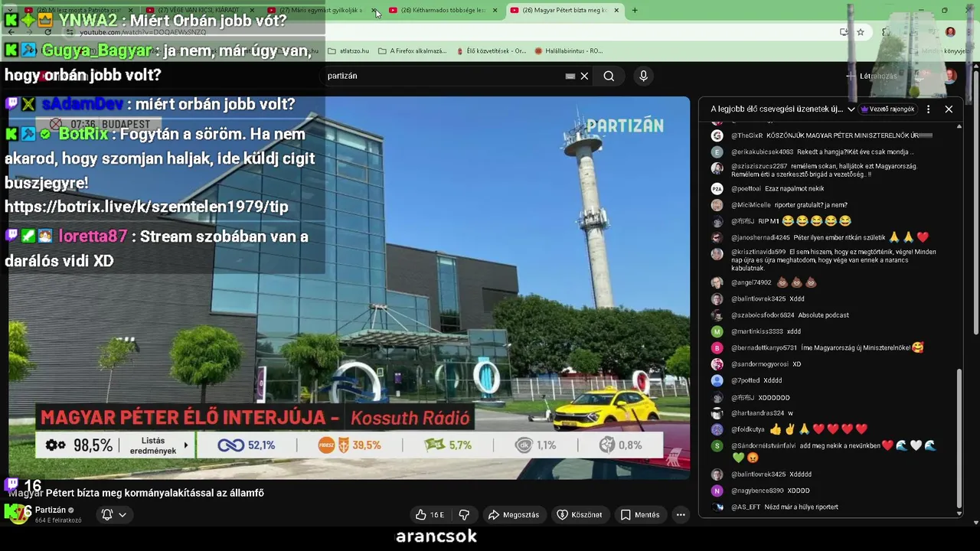Close the 'Magyar Pétert bízta meg' tab
This screenshot has height=551, width=980.
(x=616, y=10)
